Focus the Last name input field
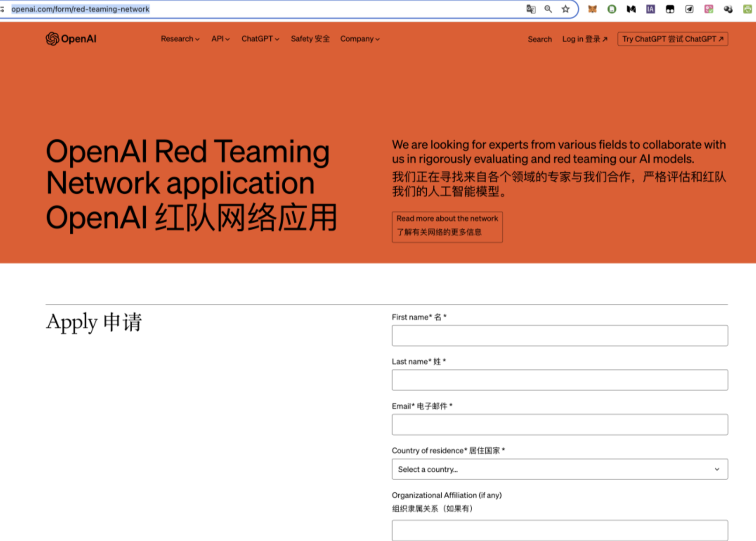Viewport: 756px width, 541px height. 560,380
